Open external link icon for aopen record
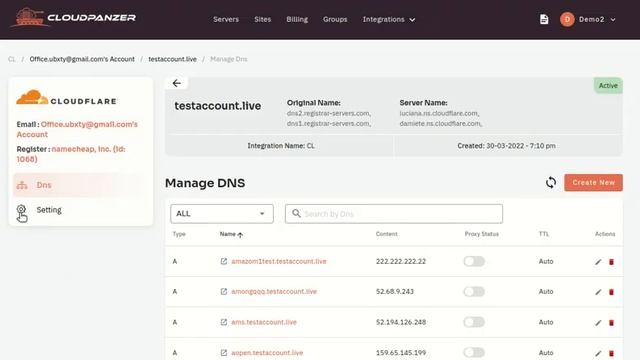Image resolution: width=640 pixels, height=360 pixels. tap(224, 353)
